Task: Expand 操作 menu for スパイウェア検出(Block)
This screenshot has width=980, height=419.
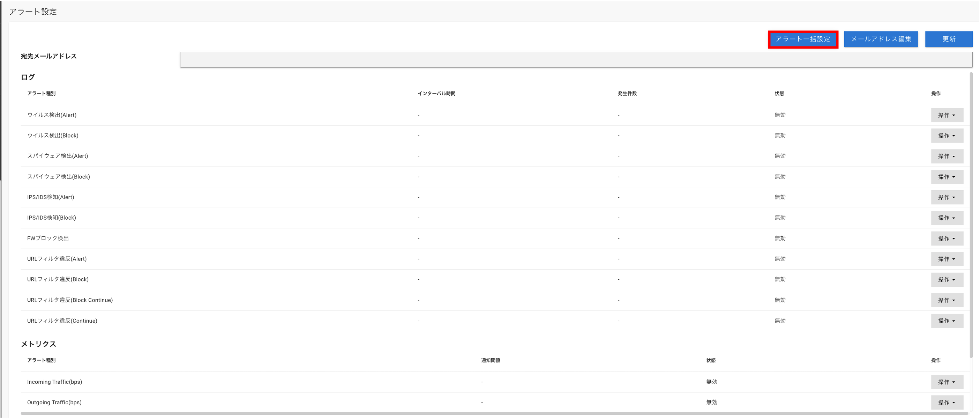Action: [x=947, y=177]
